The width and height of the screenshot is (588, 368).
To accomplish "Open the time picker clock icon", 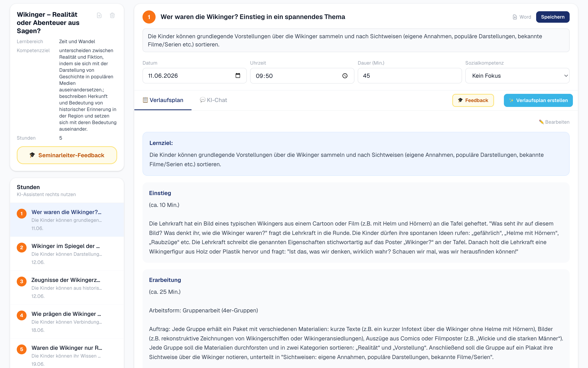I will [345, 76].
